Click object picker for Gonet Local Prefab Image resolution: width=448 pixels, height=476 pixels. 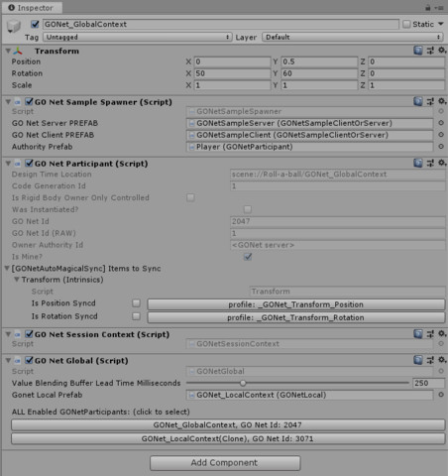click(441, 395)
